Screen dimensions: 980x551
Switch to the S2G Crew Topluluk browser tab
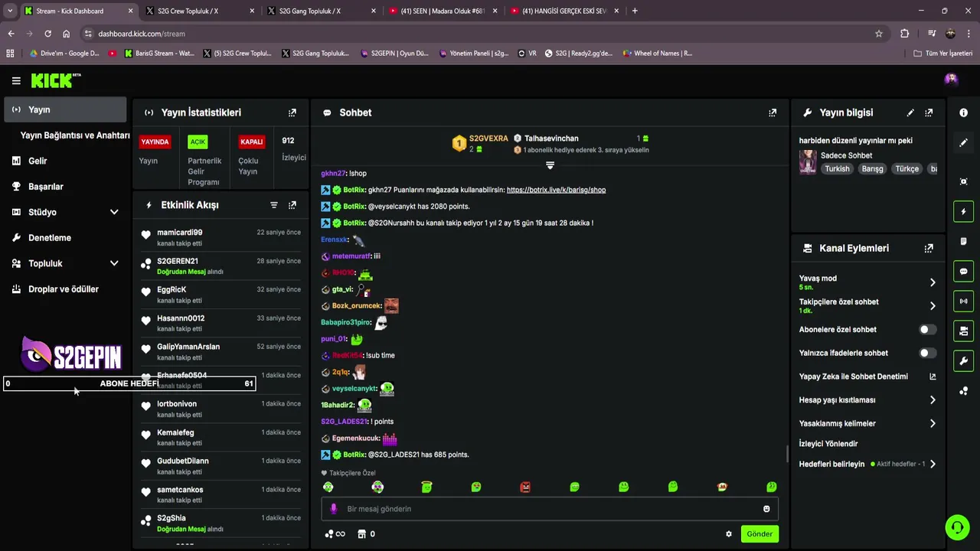pos(199,11)
